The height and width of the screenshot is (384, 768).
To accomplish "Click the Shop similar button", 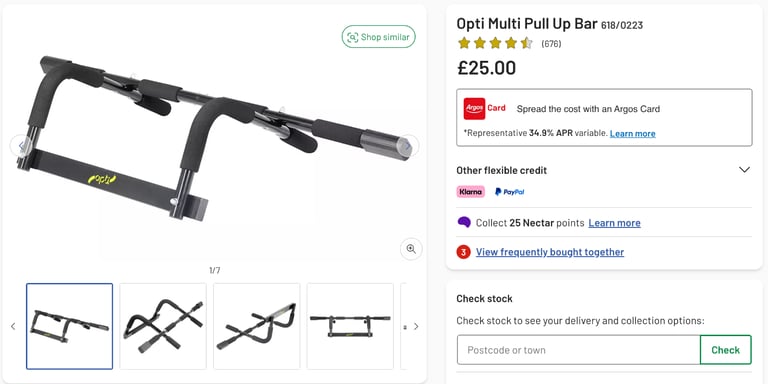I will coord(379,37).
